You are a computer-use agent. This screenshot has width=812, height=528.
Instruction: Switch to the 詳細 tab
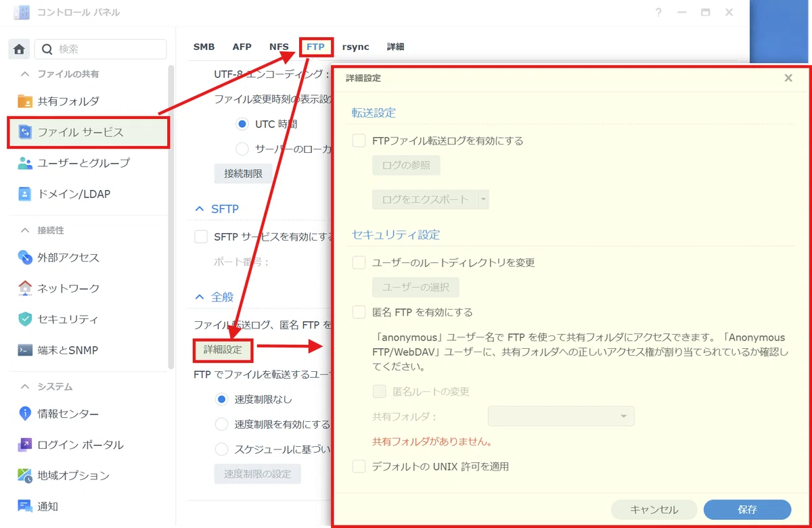coord(396,47)
